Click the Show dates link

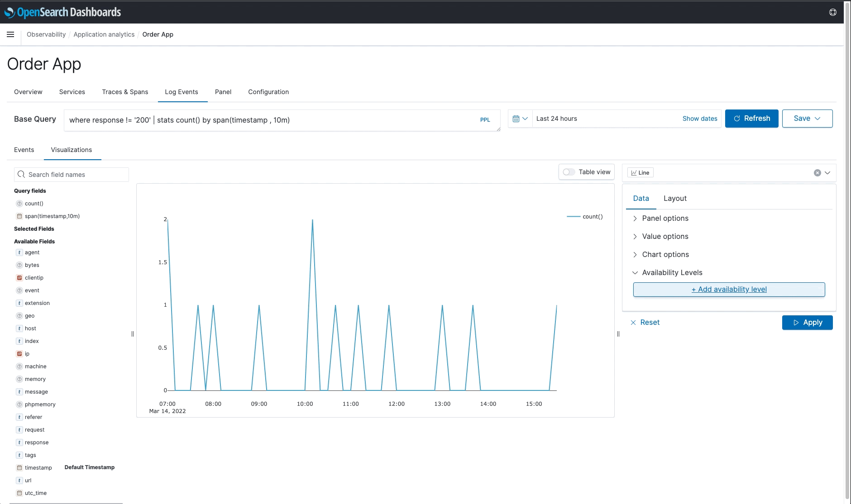(x=699, y=119)
